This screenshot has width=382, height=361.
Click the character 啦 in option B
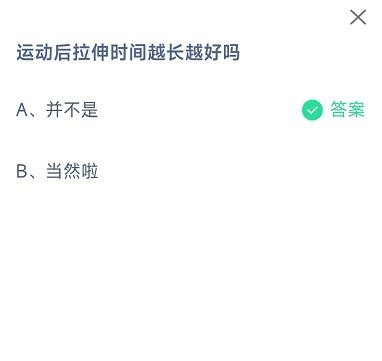pos(90,171)
